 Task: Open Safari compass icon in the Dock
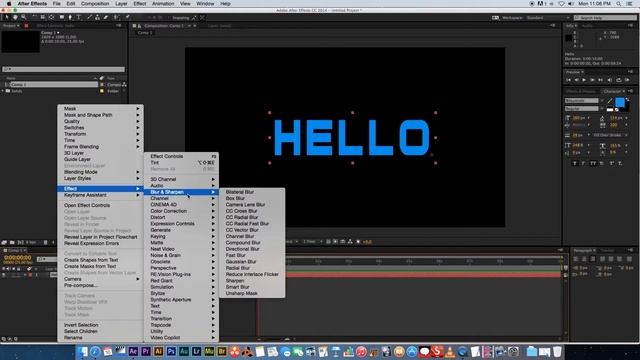tap(95, 351)
